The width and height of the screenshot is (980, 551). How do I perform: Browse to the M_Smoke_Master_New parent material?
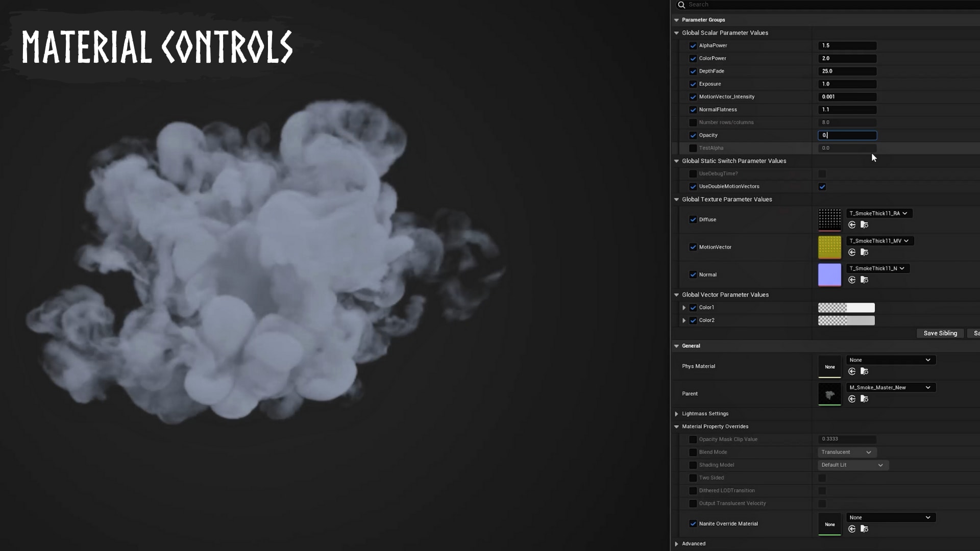pos(865,399)
